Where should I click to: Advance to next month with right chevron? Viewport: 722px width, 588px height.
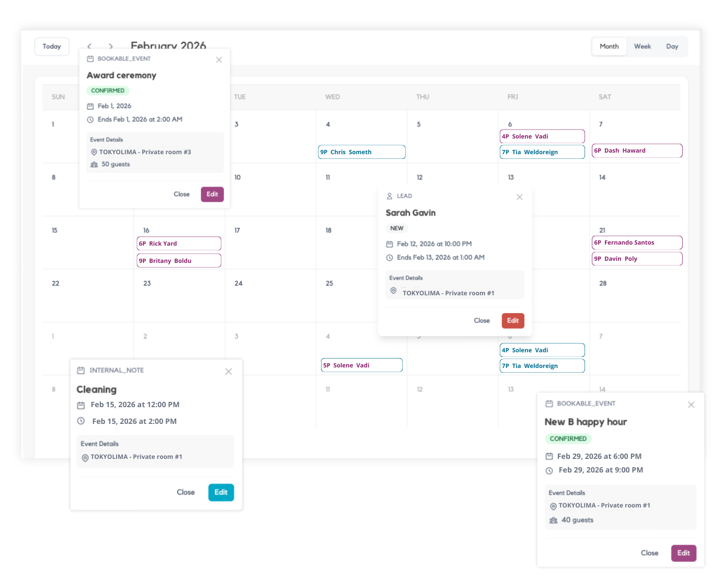pyautogui.click(x=110, y=47)
